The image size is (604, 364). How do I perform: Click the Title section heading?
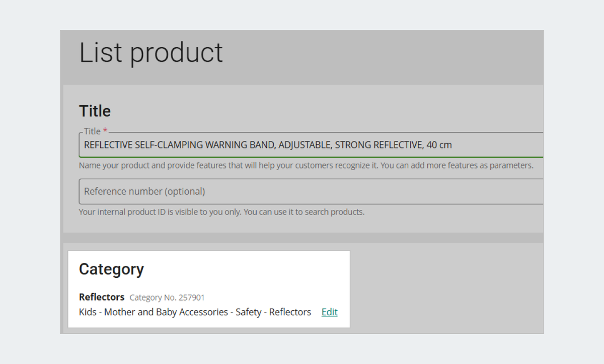click(x=95, y=111)
